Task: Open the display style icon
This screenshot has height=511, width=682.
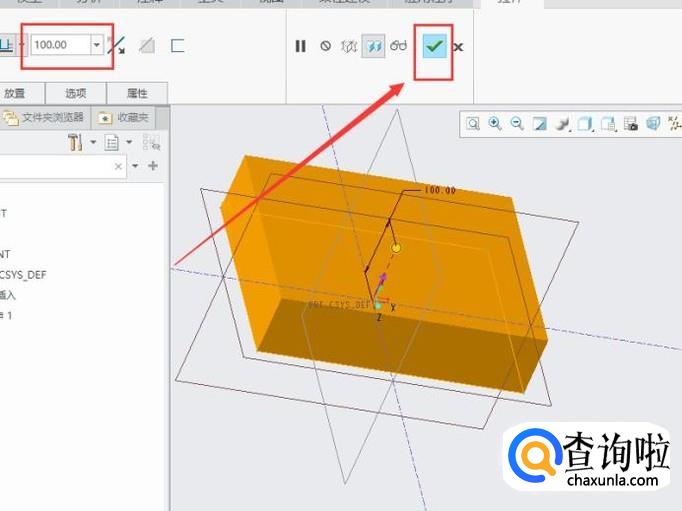Action: 585,124
